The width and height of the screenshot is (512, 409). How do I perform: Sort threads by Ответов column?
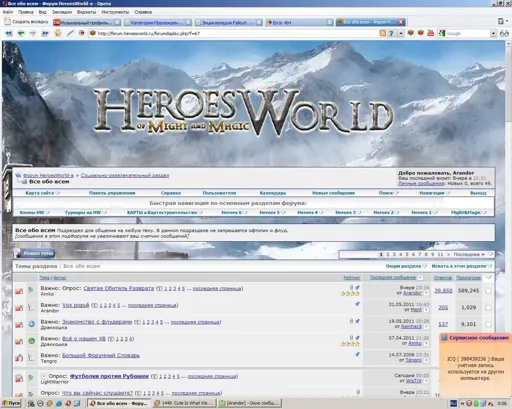click(443, 278)
